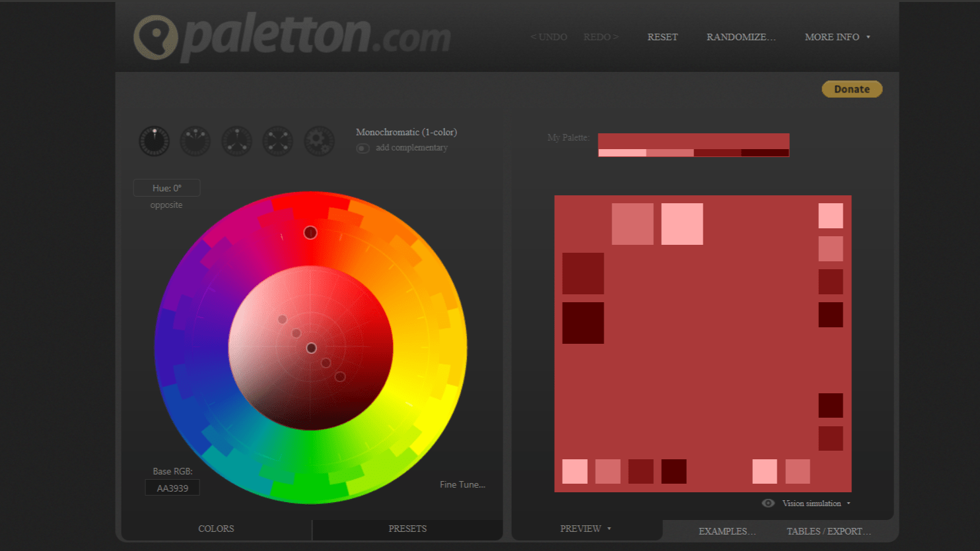Toggle the add complementary switch
This screenshot has width=980, height=551.
point(363,148)
